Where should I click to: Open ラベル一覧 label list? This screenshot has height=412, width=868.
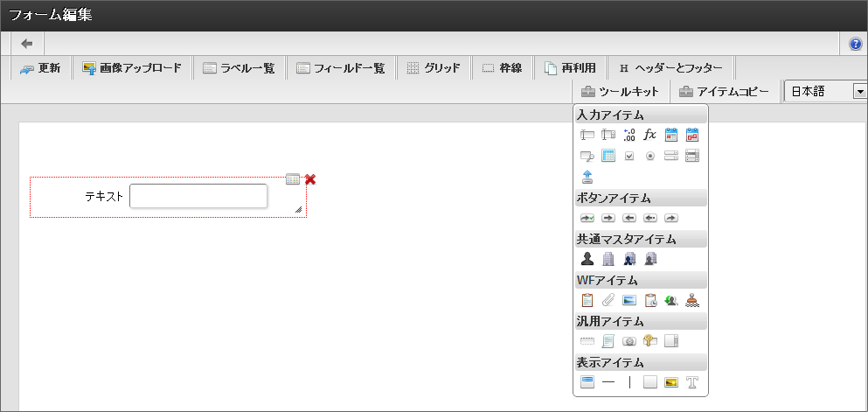(x=239, y=68)
